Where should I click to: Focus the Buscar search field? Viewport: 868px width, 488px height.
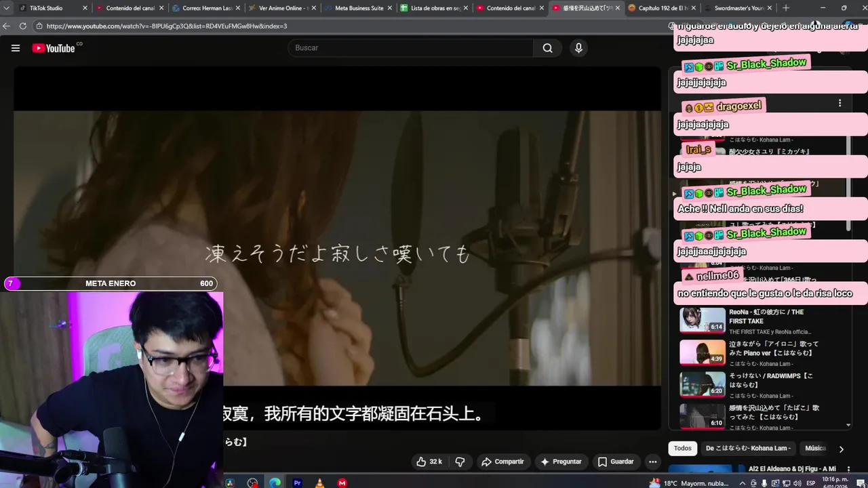coord(410,48)
